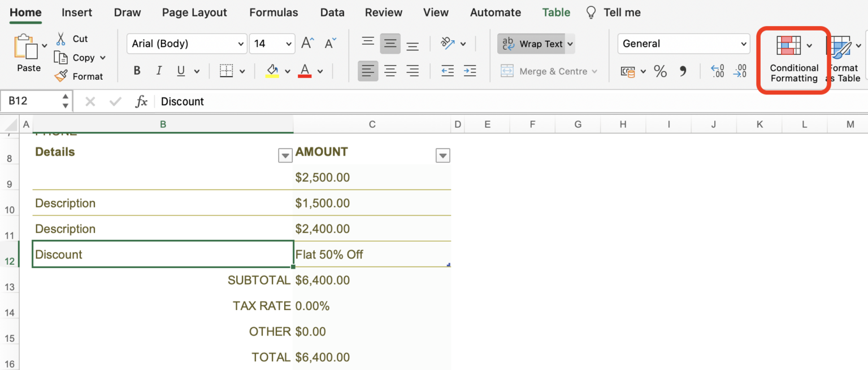Open the AMOUNT column filter dropdown
This screenshot has height=370, width=868.
[x=443, y=155]
